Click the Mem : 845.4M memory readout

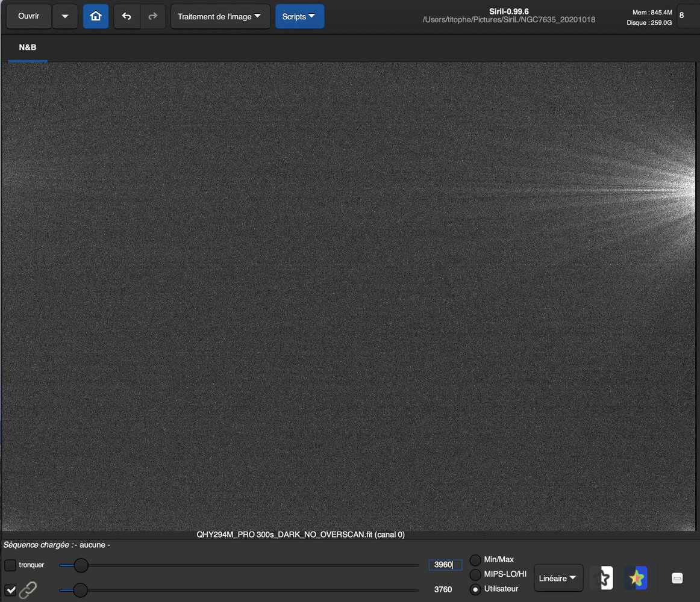[652, 13]
